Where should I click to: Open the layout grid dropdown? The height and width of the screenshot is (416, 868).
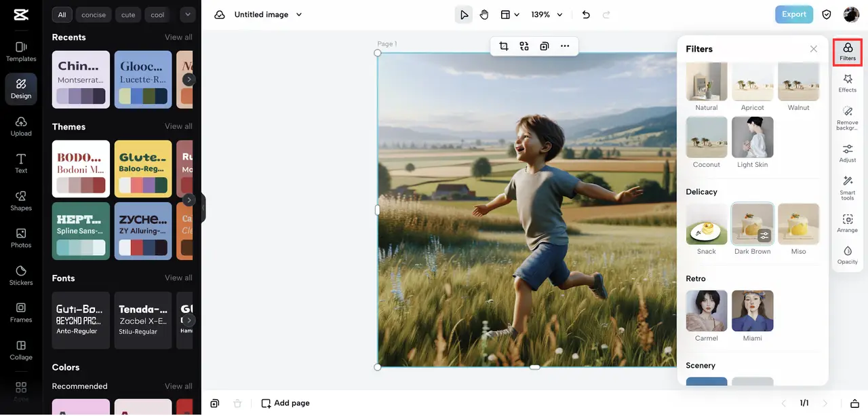click(510, 14)
